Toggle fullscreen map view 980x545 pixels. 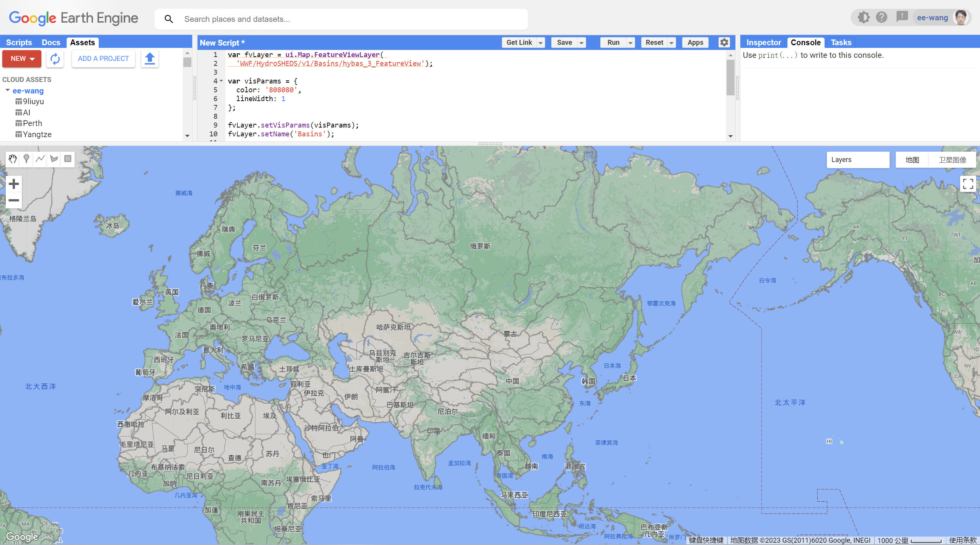pos(968,184)
